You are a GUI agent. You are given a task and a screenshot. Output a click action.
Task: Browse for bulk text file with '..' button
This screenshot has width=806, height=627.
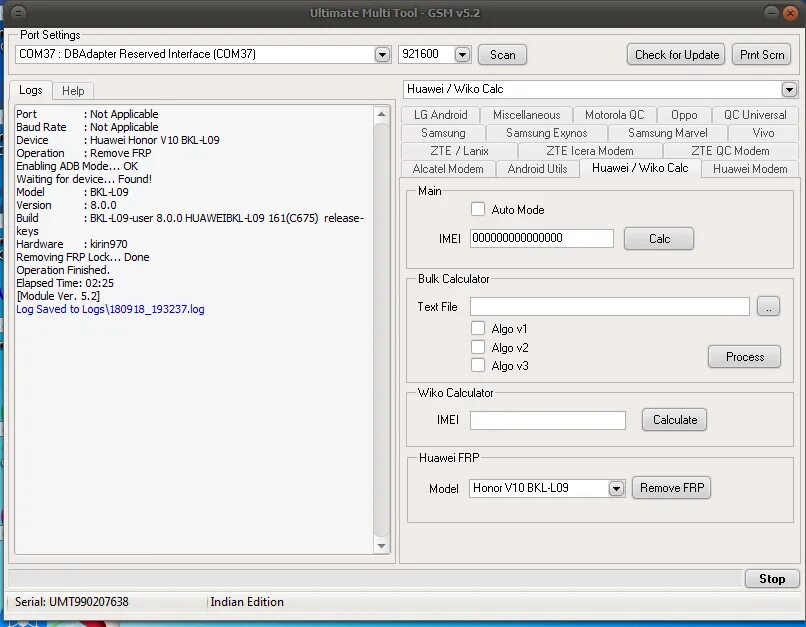[768, 307]
